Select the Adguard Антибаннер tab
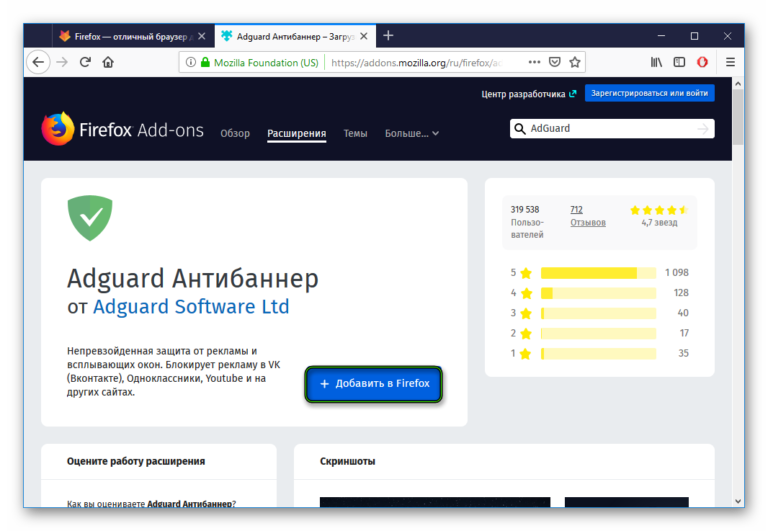The width and height of the screenshot is (768, 531). pos(295,36)
